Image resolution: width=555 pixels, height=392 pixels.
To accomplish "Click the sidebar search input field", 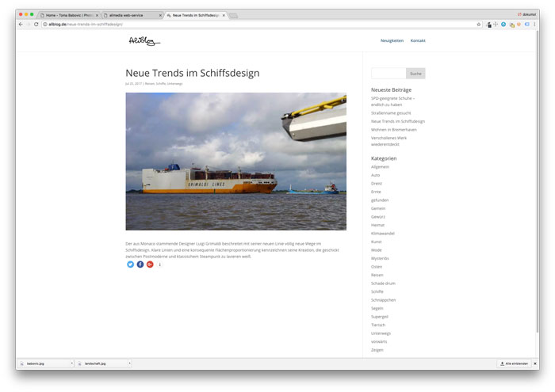I will pos(388,74).
